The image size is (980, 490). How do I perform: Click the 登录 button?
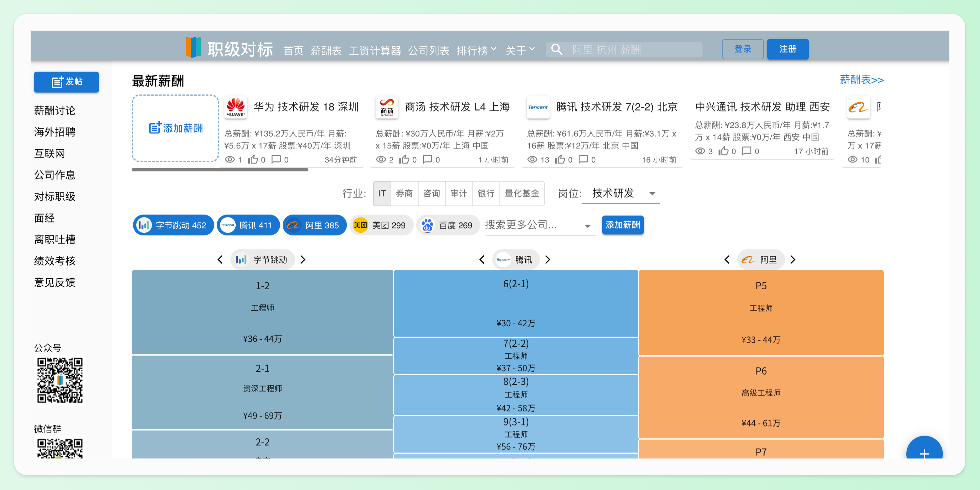pos(742,49)
